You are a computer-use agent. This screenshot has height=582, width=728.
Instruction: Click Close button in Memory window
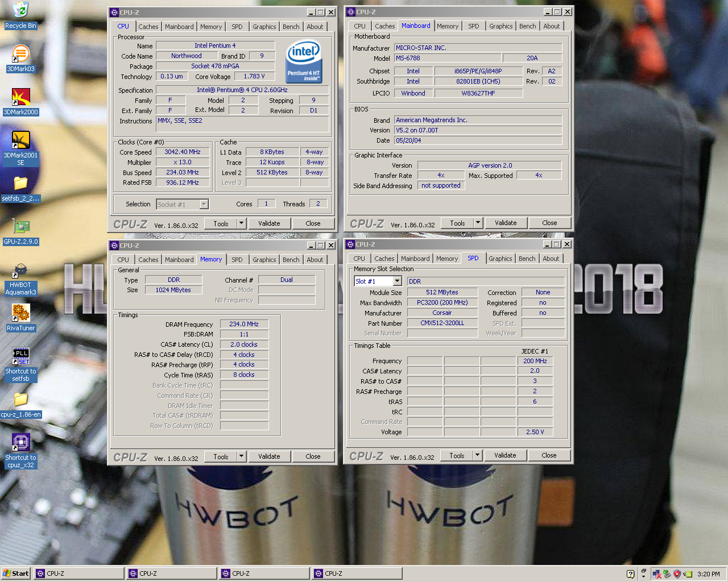(x=313, y=456)
